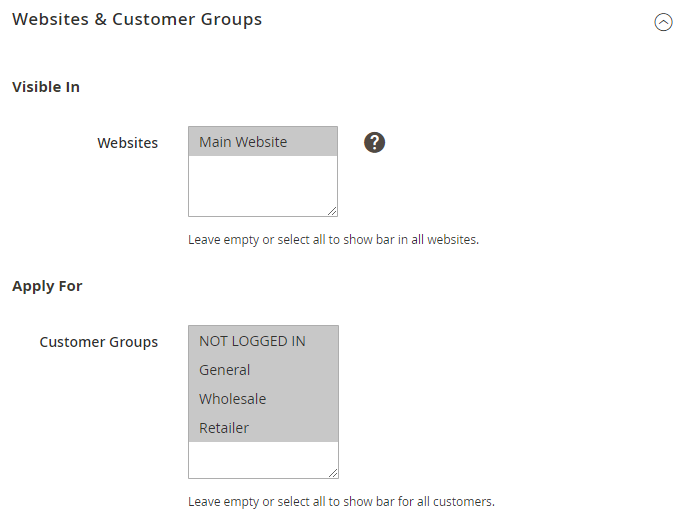Collapse the Websites & Customer Groups section
696x528 pixels.
(x=663, y=22)
